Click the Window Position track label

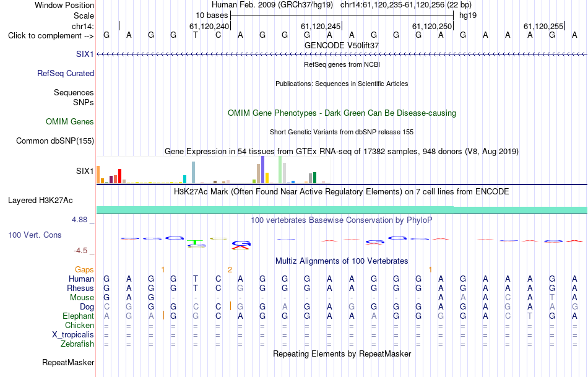click(x=64, y=5)
